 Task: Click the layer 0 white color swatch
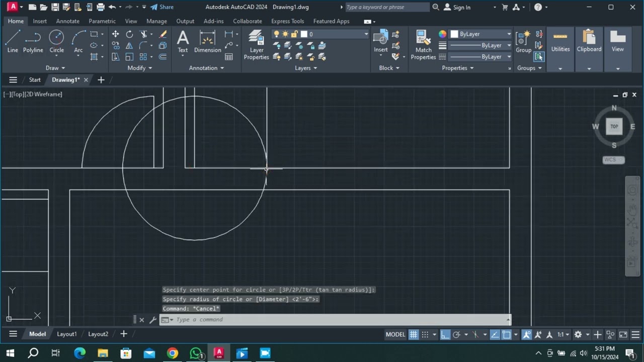pyautogui.click(x=303, y=34)
